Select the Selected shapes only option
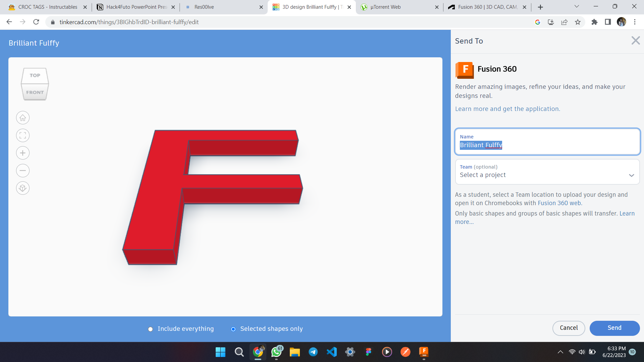 (x=233, y=329)
